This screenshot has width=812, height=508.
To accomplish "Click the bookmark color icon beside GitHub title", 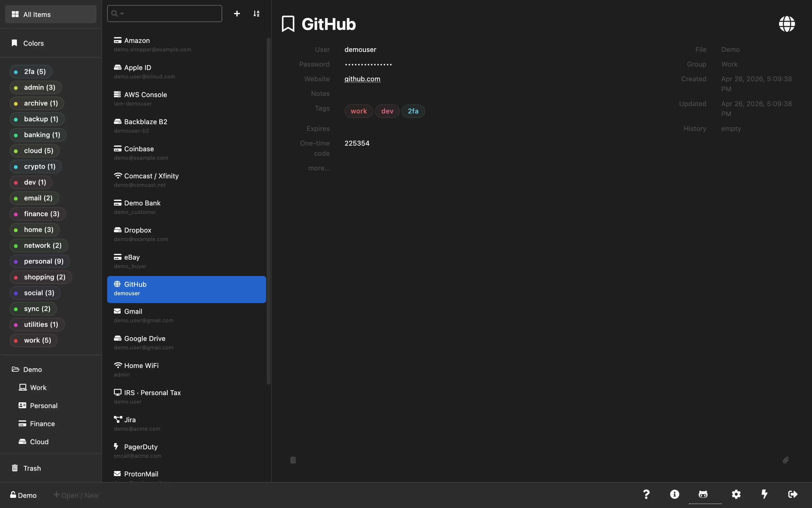I will (288, 24).
